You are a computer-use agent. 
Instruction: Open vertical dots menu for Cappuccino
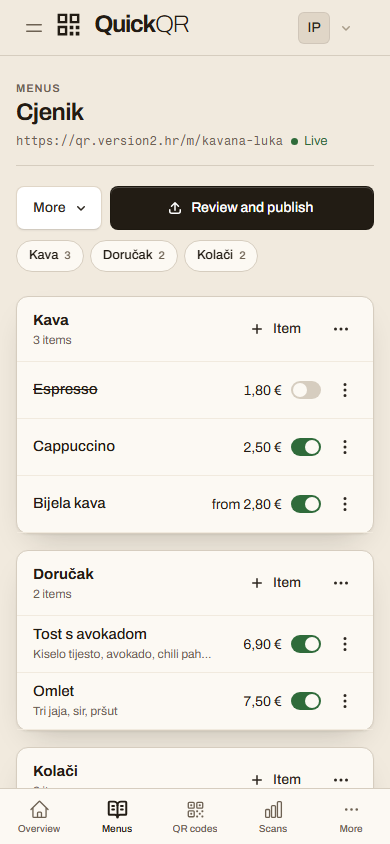tap(345, 447)
